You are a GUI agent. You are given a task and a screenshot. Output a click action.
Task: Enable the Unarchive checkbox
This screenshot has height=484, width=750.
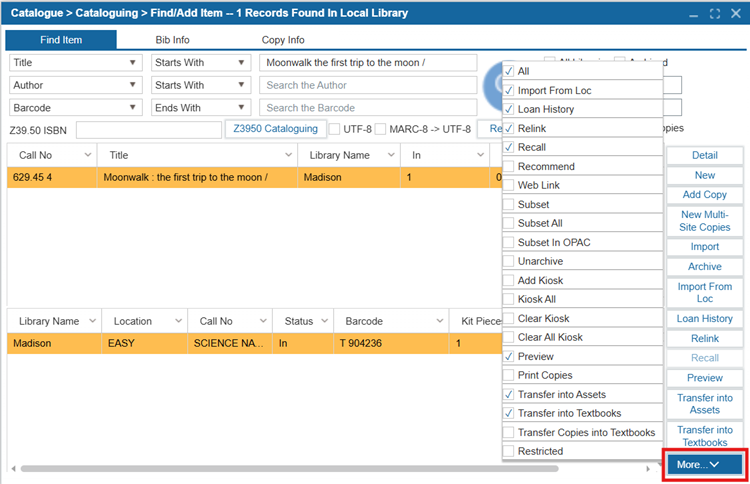508,261
